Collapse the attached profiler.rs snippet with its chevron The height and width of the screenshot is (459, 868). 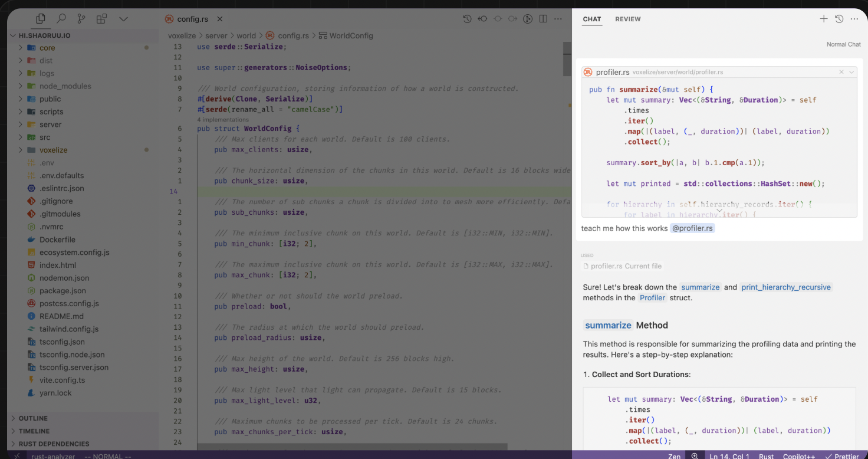851,71
